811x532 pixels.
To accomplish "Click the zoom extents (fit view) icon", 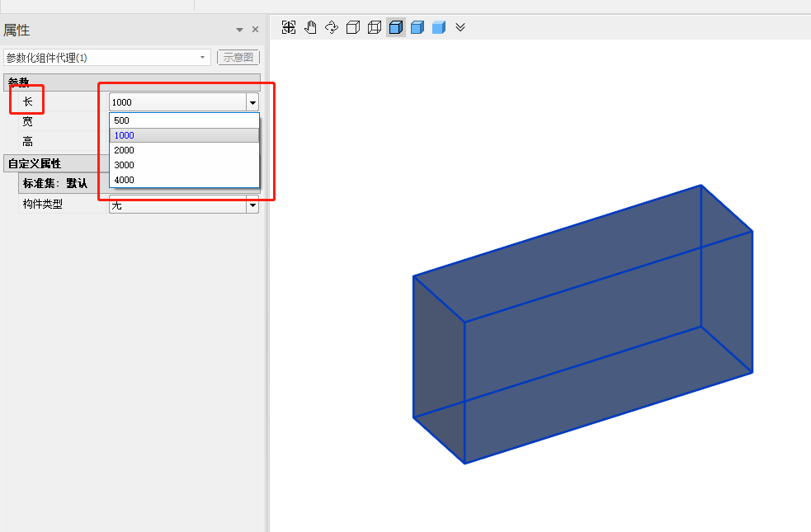I will tap(289, 27).
